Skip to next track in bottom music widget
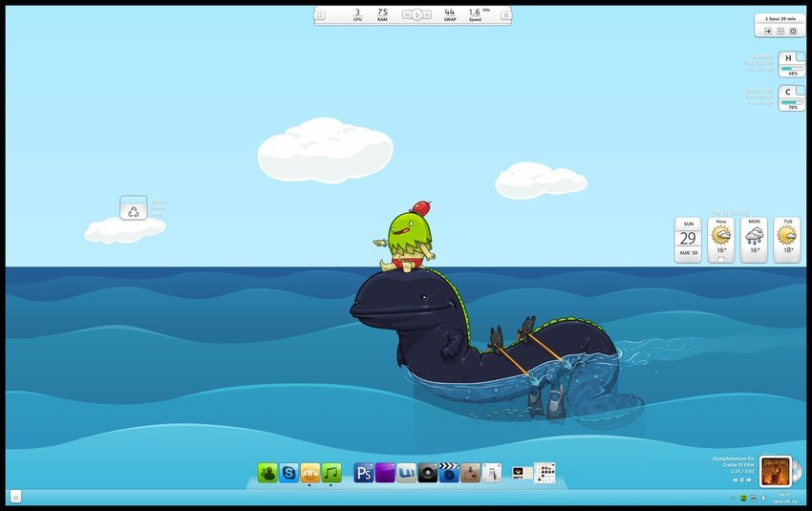Viewport: 812px width, 511px height. tap(749, 479)
